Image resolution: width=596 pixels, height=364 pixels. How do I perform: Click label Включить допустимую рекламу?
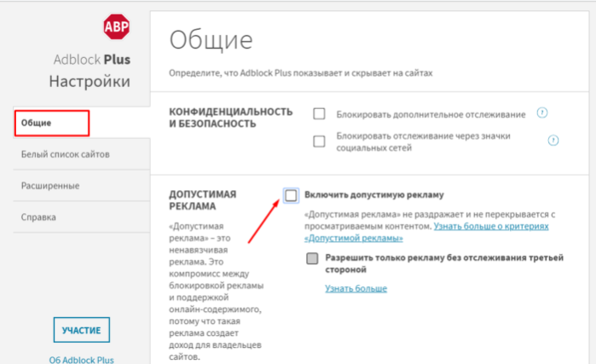(374, 195)
